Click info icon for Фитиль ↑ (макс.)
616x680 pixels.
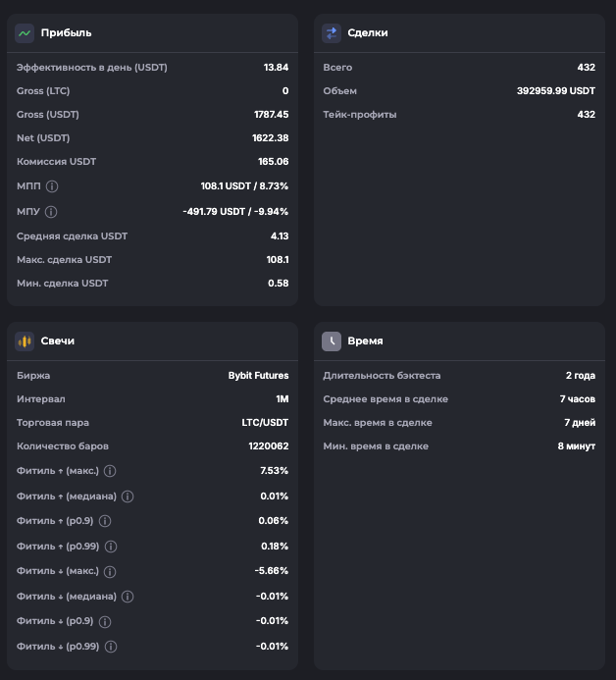point(109,471)
